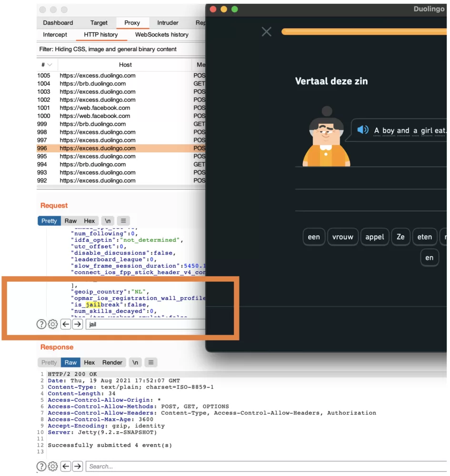Select history row 995 excess.duolingo.com
450x476 pixels.
(121, 156)
